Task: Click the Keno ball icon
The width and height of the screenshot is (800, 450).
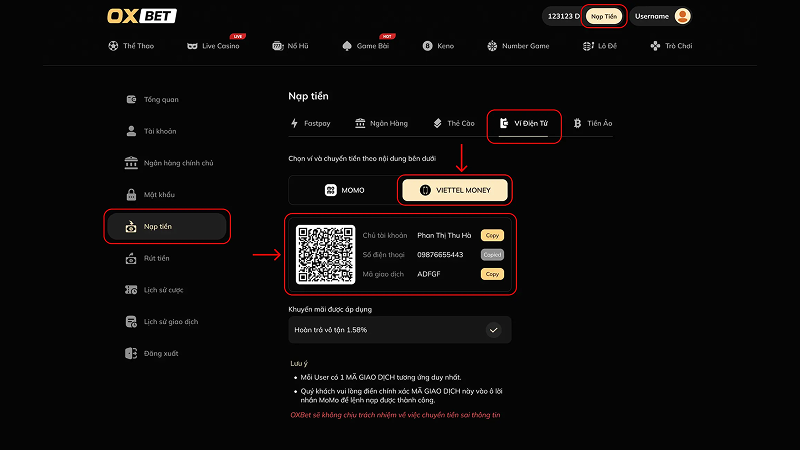Action: coord(428,46)
